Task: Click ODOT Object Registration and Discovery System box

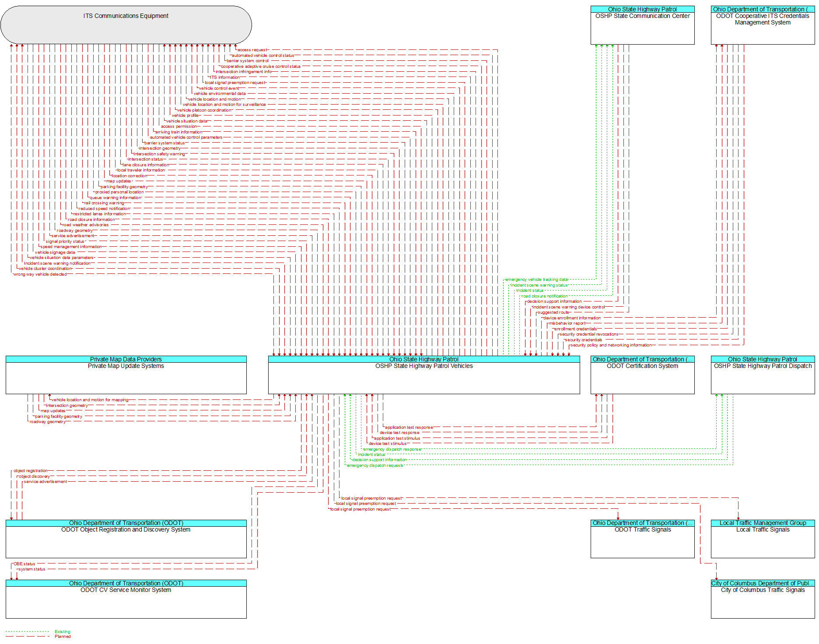Action: (x=126, y=539)
